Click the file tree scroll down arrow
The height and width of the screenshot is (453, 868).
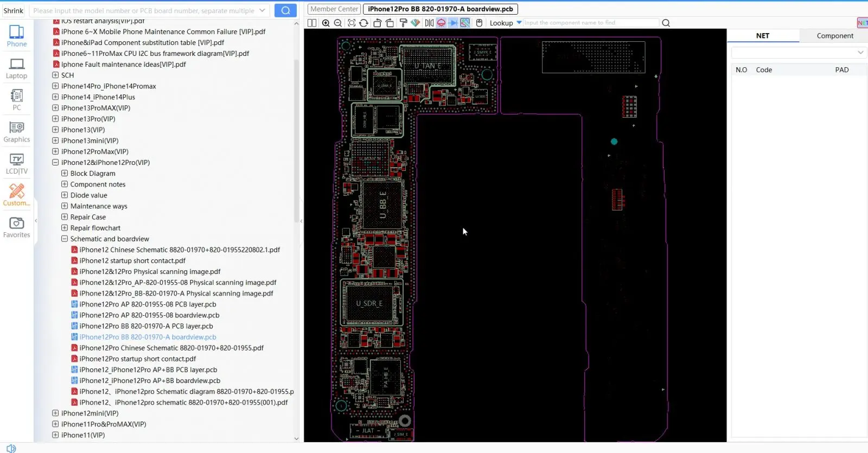(296, 438)
